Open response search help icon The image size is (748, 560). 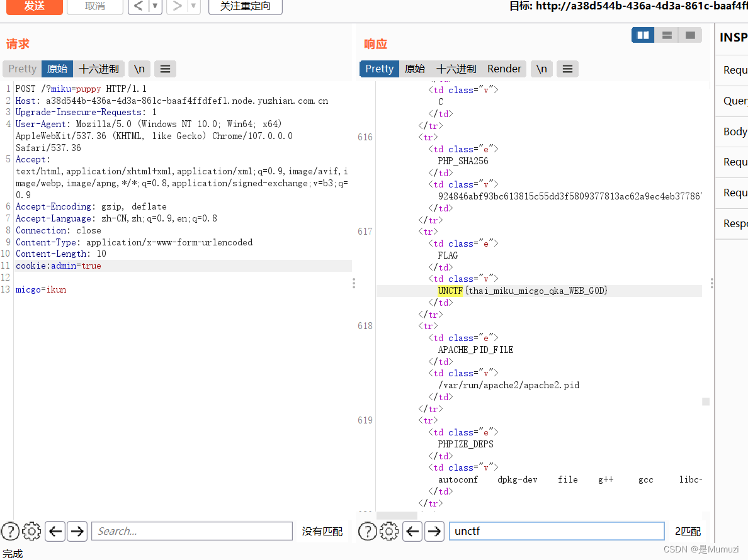[367, 531]
